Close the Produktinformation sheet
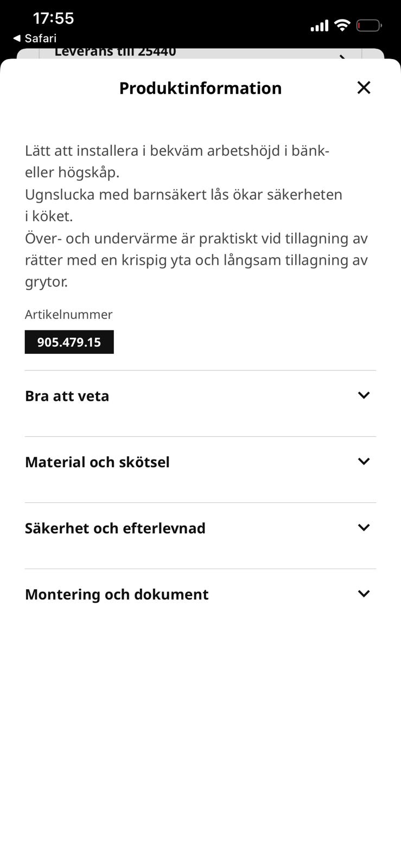Viewport: 401px width, 868px height. tap(364, 87)
